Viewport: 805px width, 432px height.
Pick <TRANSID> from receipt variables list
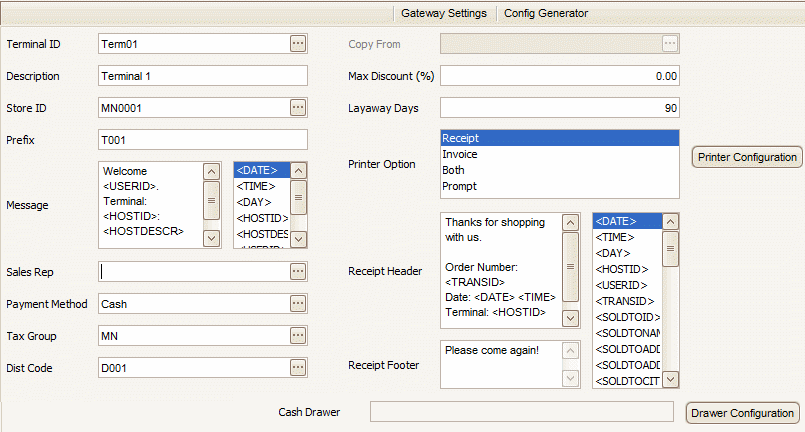624,301
